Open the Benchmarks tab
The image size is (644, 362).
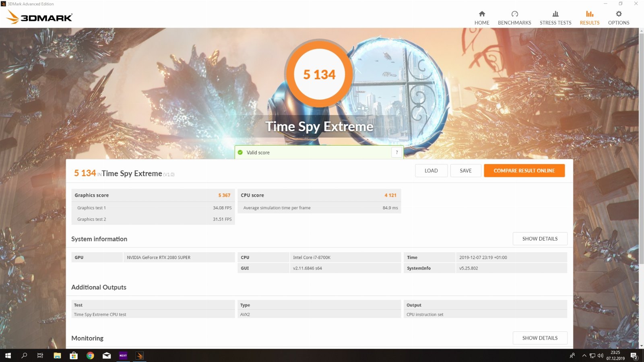514,18
